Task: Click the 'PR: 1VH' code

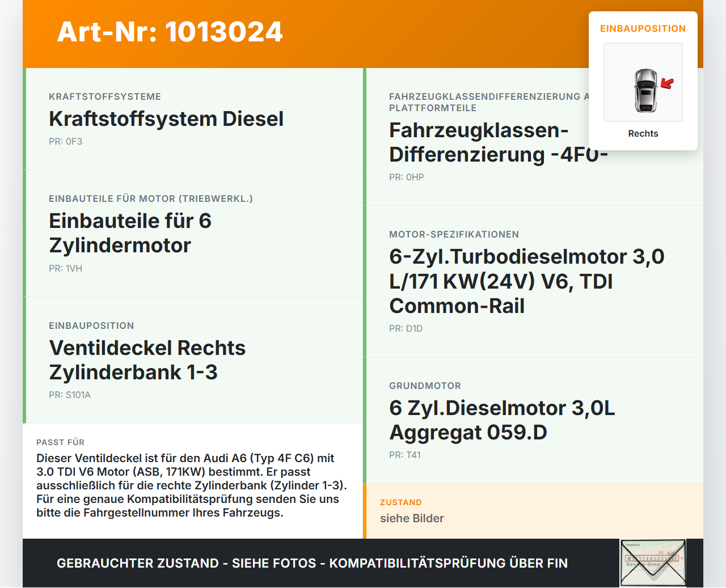Action: coord(66,268)
